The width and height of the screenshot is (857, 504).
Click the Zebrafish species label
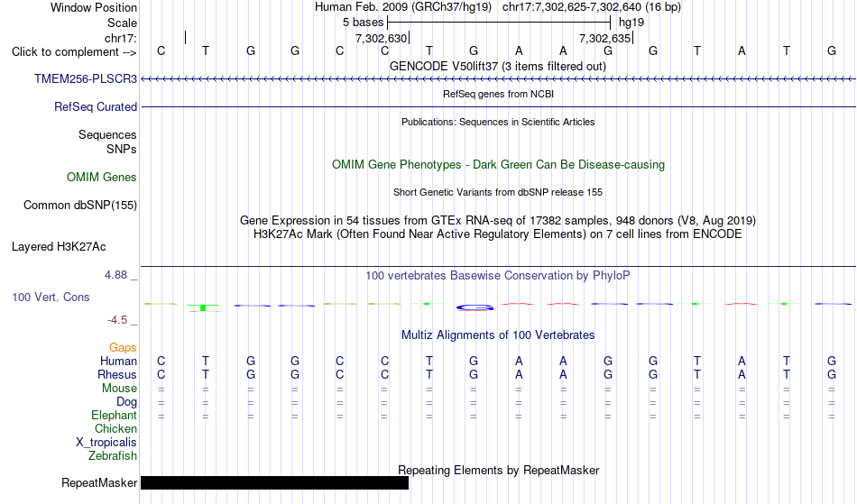coord(113,456)
